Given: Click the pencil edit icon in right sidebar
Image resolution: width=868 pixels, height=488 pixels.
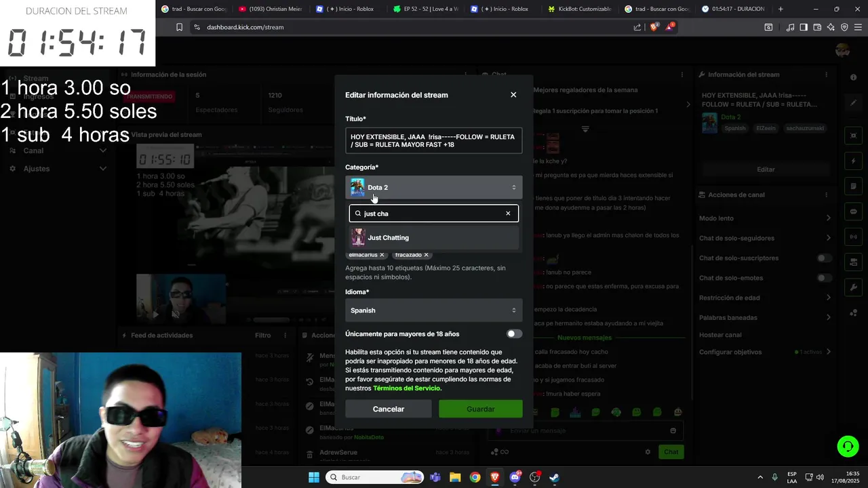Looking at the screenshot, I should [853, 103].
